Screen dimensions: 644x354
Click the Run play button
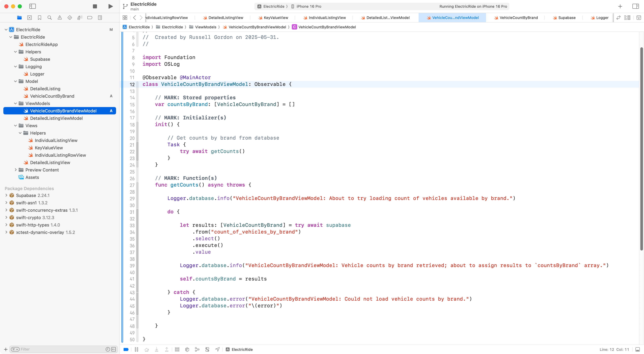[x=110, y=6]
